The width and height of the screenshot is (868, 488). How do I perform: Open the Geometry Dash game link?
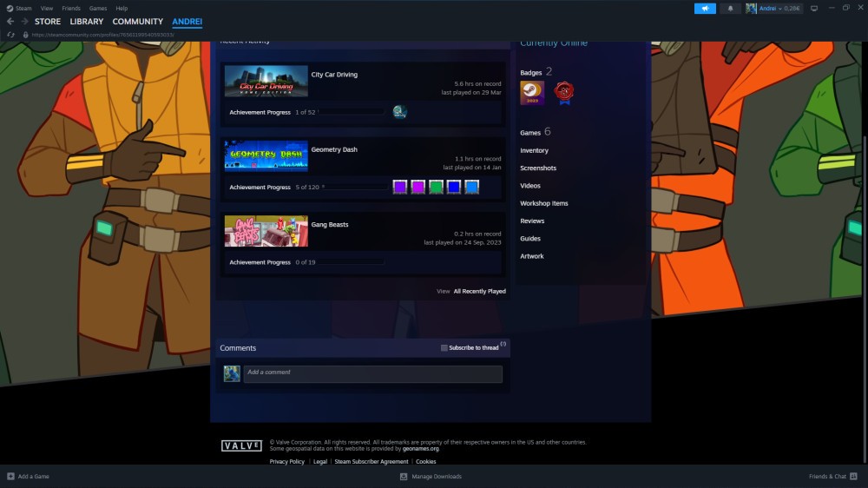tap(334, 149)
